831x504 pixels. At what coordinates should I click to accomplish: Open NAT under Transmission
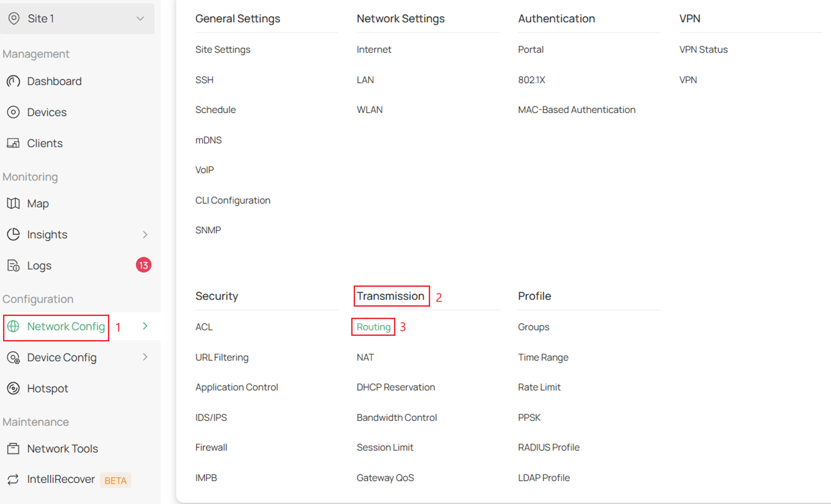(365, 357)
